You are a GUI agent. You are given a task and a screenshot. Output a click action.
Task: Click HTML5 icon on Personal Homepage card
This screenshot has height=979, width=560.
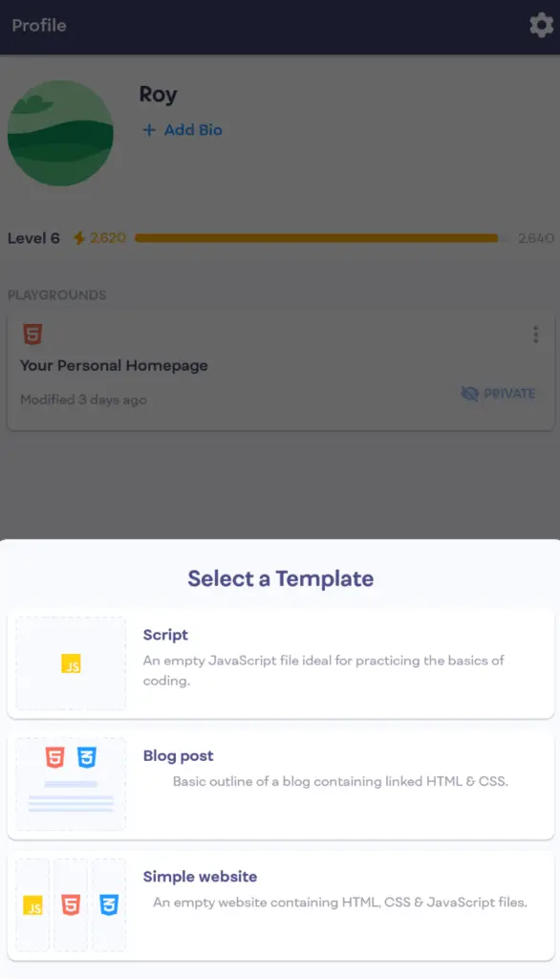(32, 334)
